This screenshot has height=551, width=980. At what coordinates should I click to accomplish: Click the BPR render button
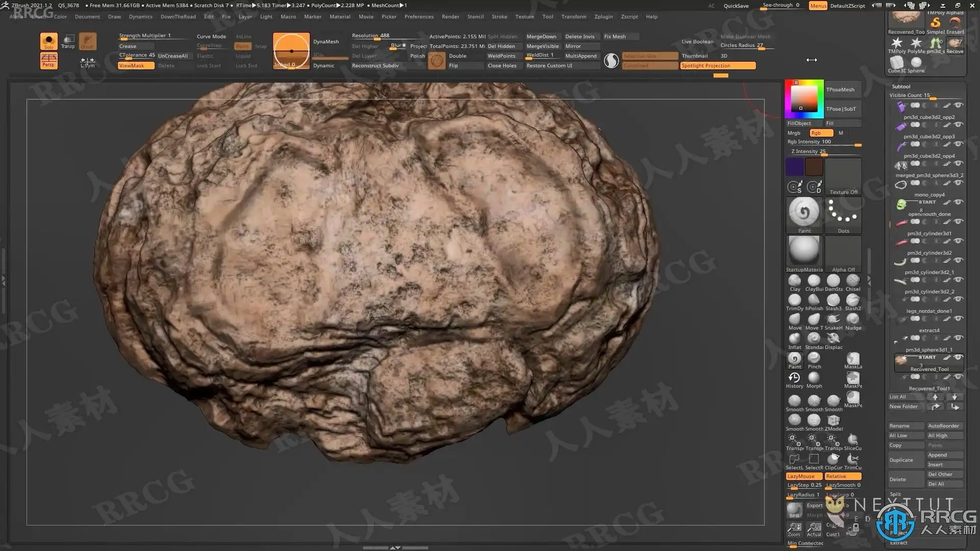click(x=795, y=510)
